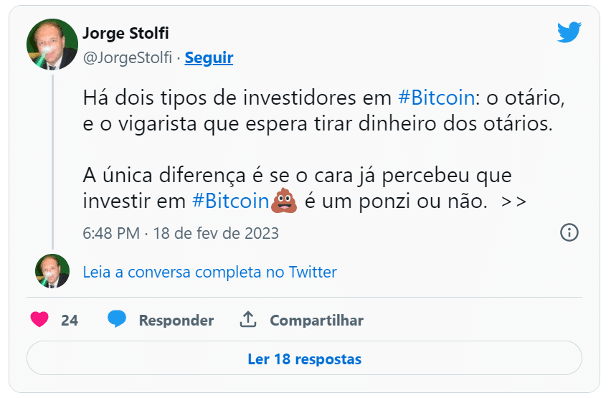Viewport: 611px width, 398px height.
Task: Click the small avatar beside conversation link
Action: [52, 271]
